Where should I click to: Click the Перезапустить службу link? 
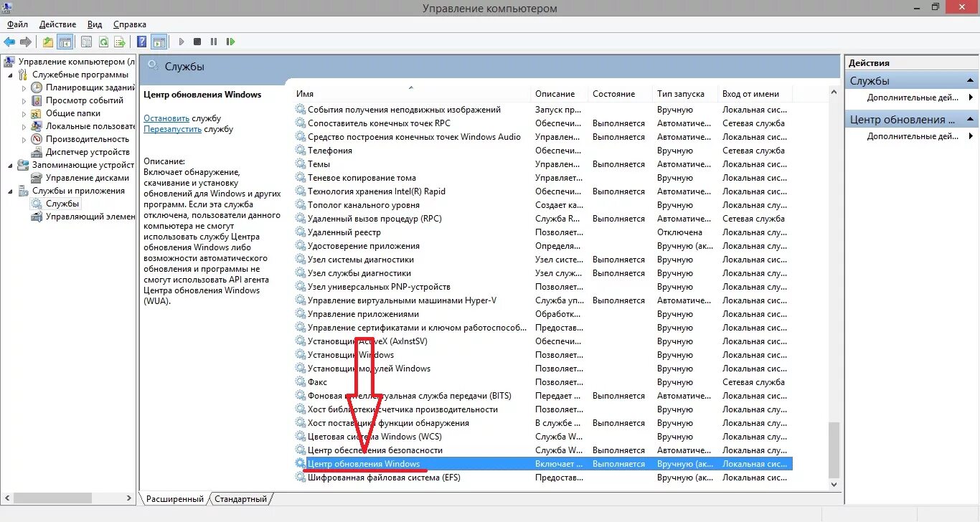[x=172, y=130]
